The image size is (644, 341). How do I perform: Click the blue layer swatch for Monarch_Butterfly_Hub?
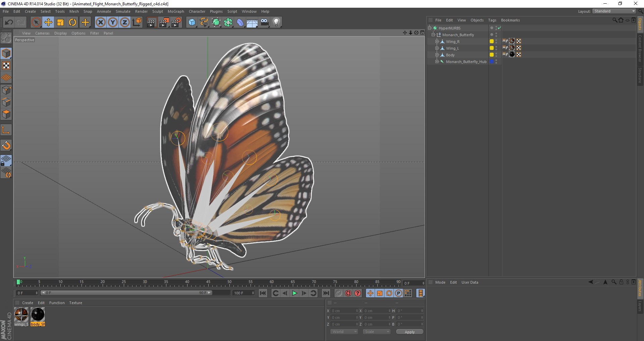pos(492,61)
